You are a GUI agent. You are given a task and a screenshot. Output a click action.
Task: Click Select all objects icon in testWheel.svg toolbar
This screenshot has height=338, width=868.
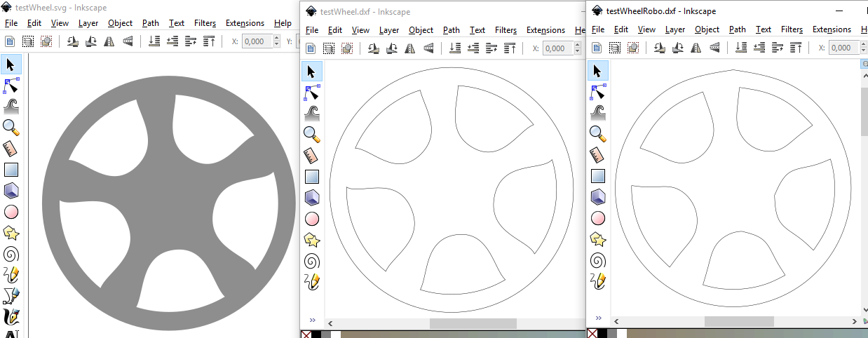[x=11, y=41]
